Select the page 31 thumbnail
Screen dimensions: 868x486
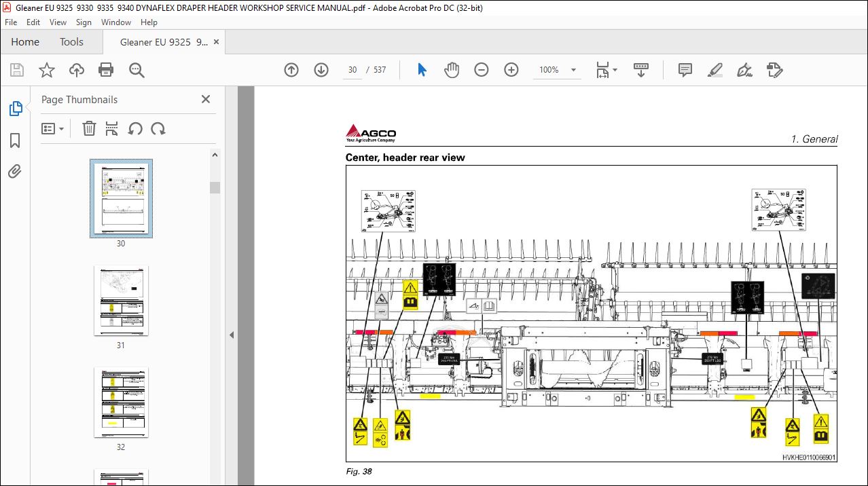(x=121, y=300)
